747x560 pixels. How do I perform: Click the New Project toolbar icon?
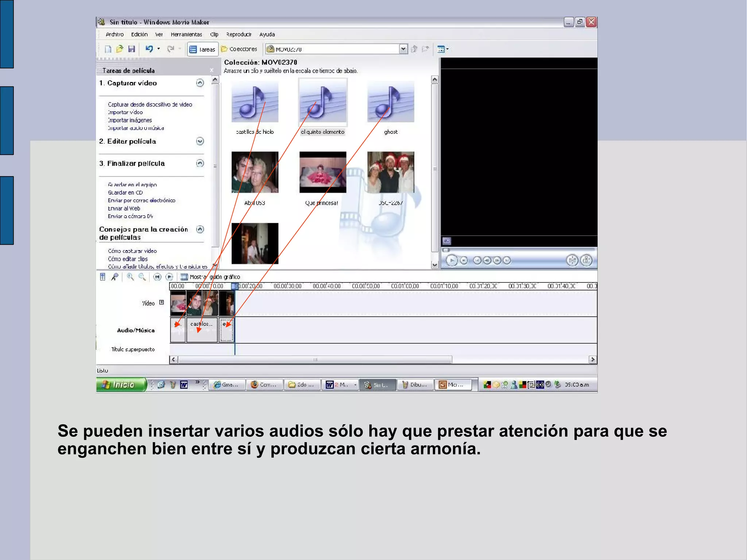pos(108,49)
